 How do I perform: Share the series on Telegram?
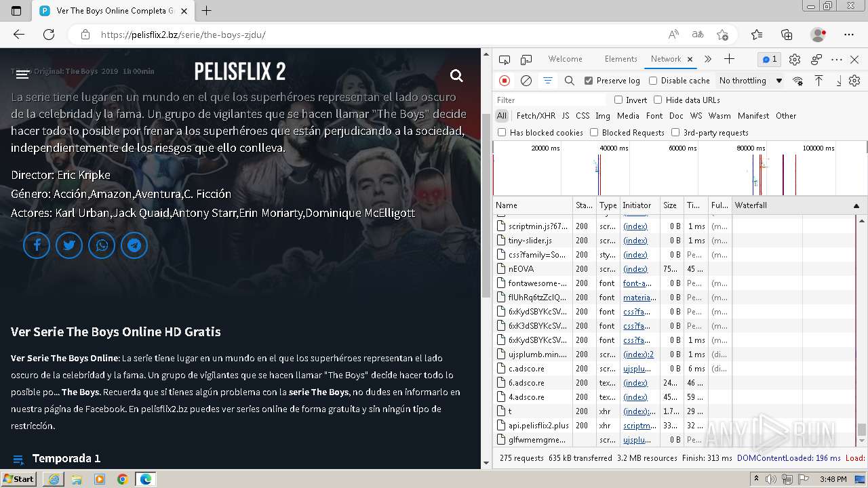(134, 245)
